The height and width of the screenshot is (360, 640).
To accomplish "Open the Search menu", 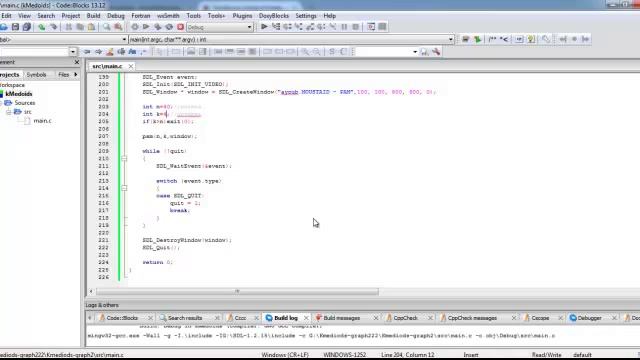I will [46, 16].
